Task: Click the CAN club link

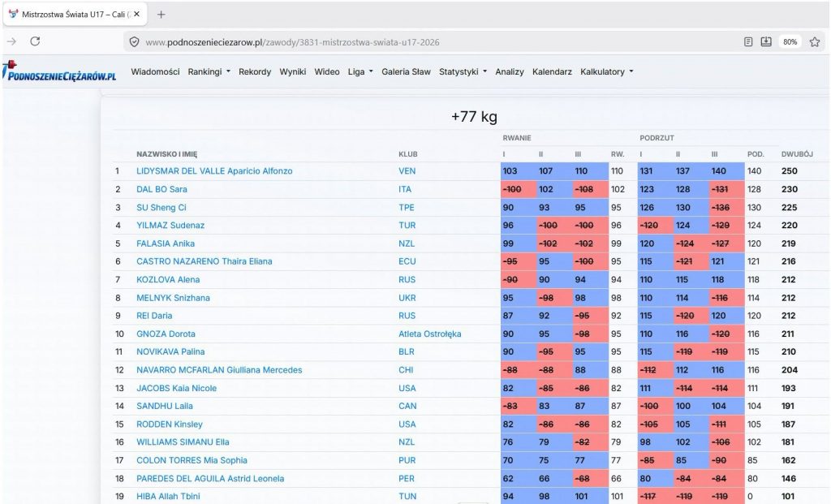Action: 407,406
